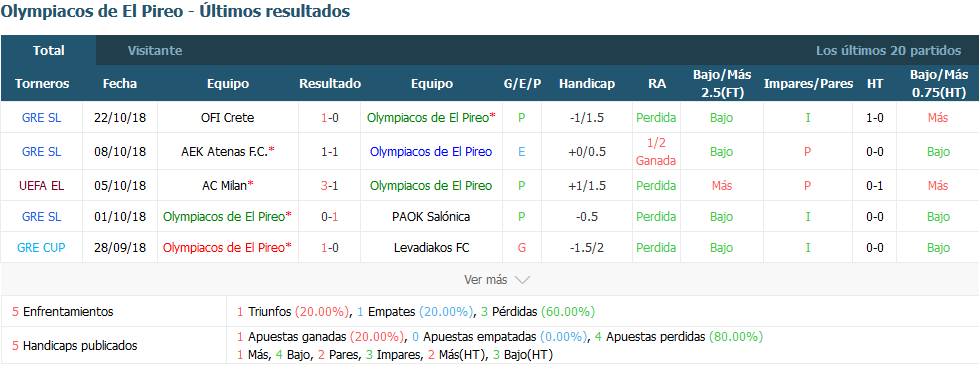The height and width of the screenshot is (365, 979).
Task: Click the Impares/Pares column header
Action: click(x=808, y=84)
